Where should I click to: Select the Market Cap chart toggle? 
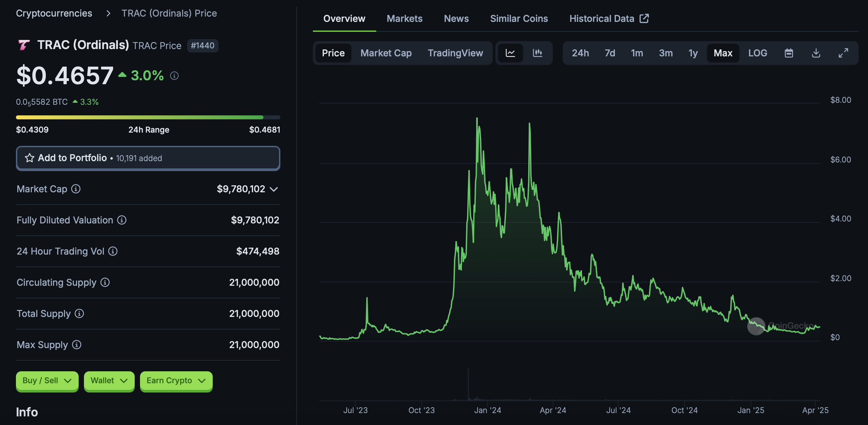click(x=386, y=53)
